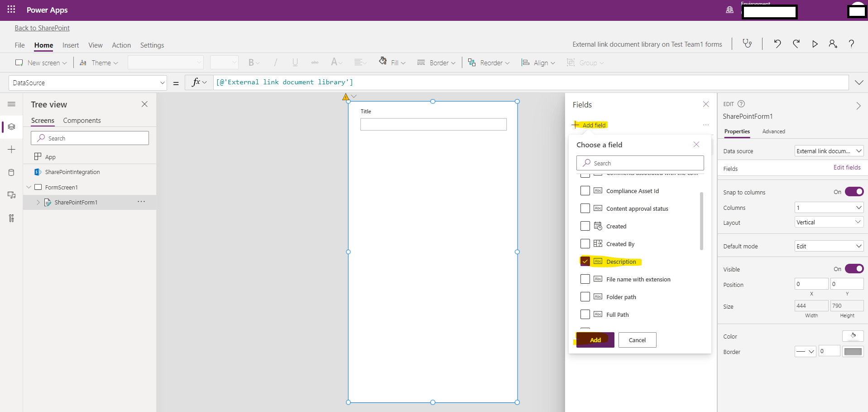Screen dimensions: 868x412
Task: Click the Add button
Action: pyautogui.click(x=595, y=340)
